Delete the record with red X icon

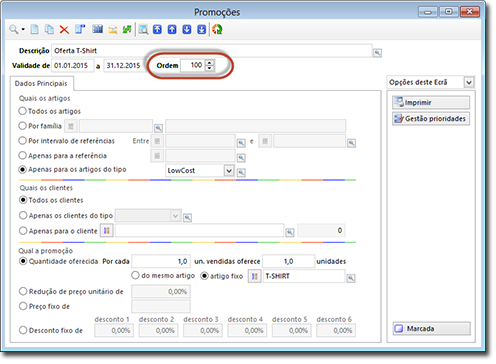point(64,30)
